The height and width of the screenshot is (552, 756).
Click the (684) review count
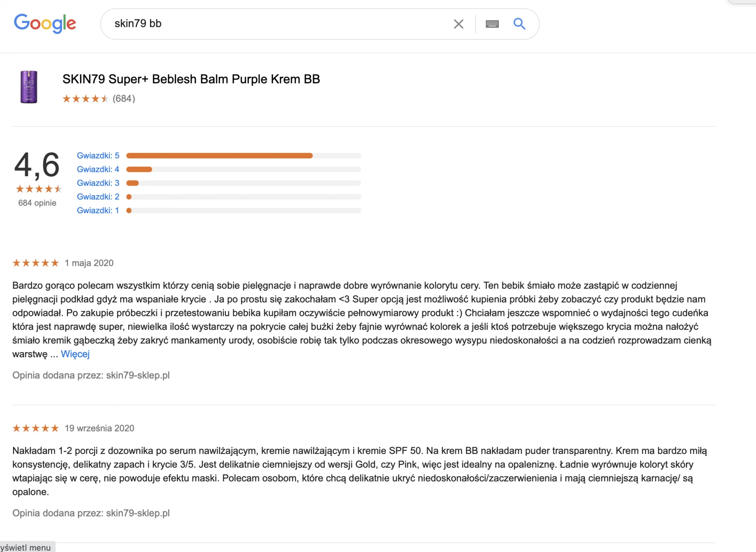124,99
